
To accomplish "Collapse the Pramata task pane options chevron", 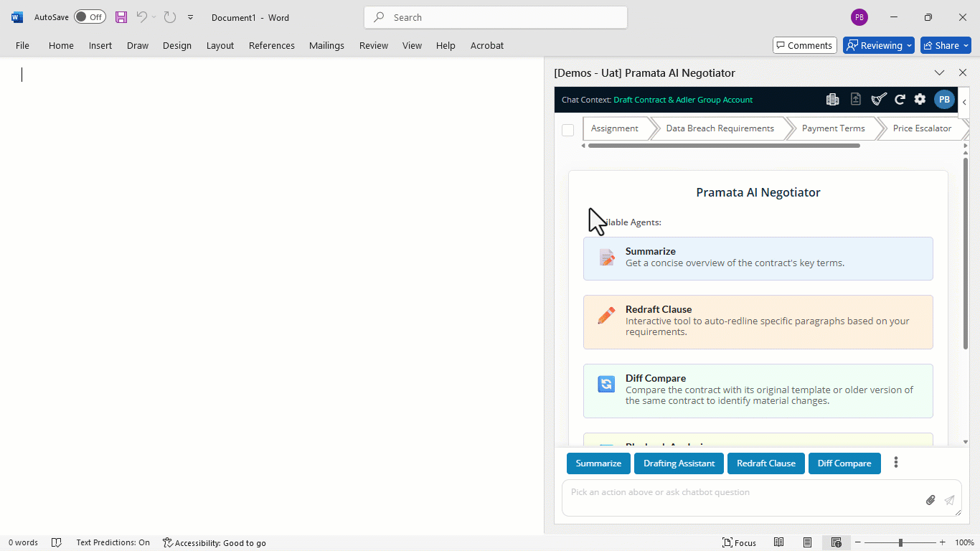I will coord(939,72).
